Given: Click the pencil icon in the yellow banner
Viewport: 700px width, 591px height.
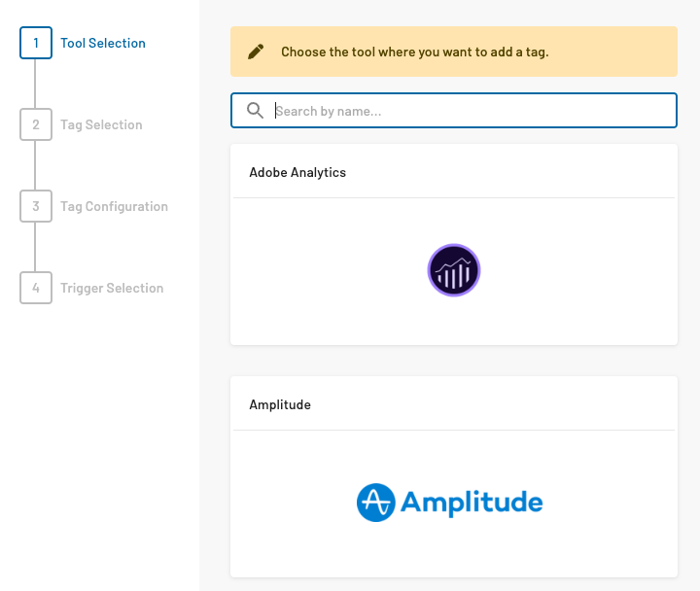Looking at the screenshot, I should pyautogui.click(x=256, y=52).
